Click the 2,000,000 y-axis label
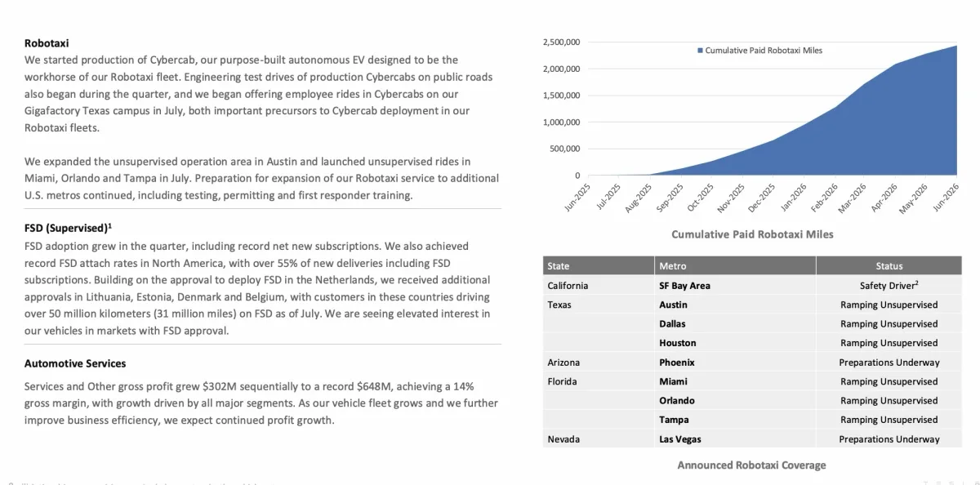Image resolution: width=980 pixels, height=485 pixels. tap(561, 69)
